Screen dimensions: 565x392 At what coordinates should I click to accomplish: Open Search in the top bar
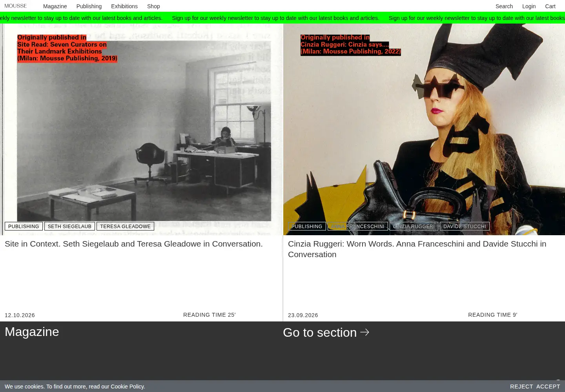pyautogui.click(x=504, y=6)
